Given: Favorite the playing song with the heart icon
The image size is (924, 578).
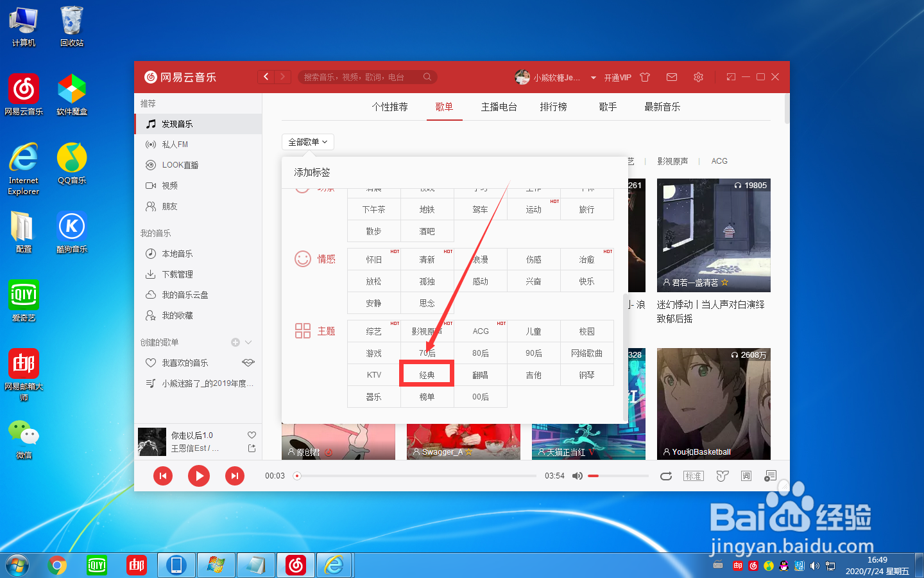Looking at the screenshot, I should 252,434.
